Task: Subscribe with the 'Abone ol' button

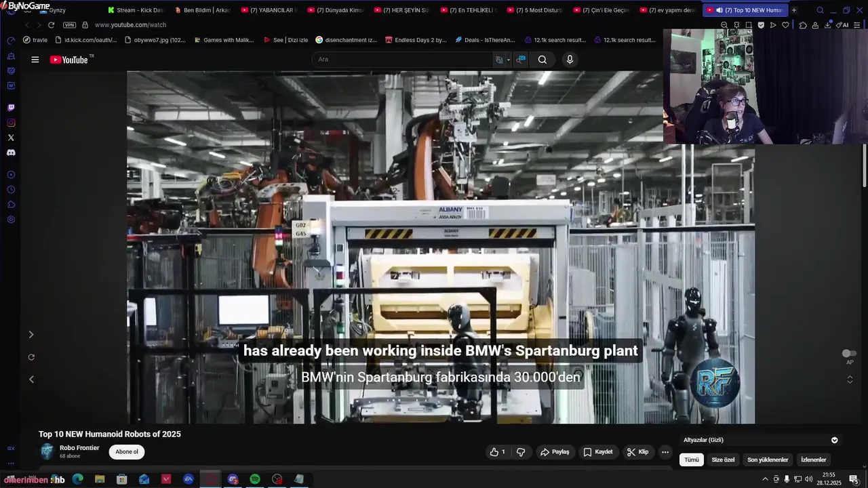Action: click(x=127, y=452)
